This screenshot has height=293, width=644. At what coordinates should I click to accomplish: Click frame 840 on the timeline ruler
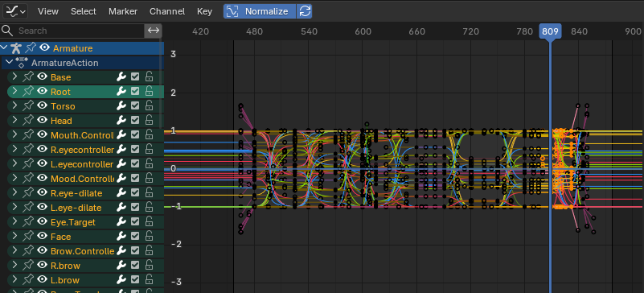coord(579,31)
